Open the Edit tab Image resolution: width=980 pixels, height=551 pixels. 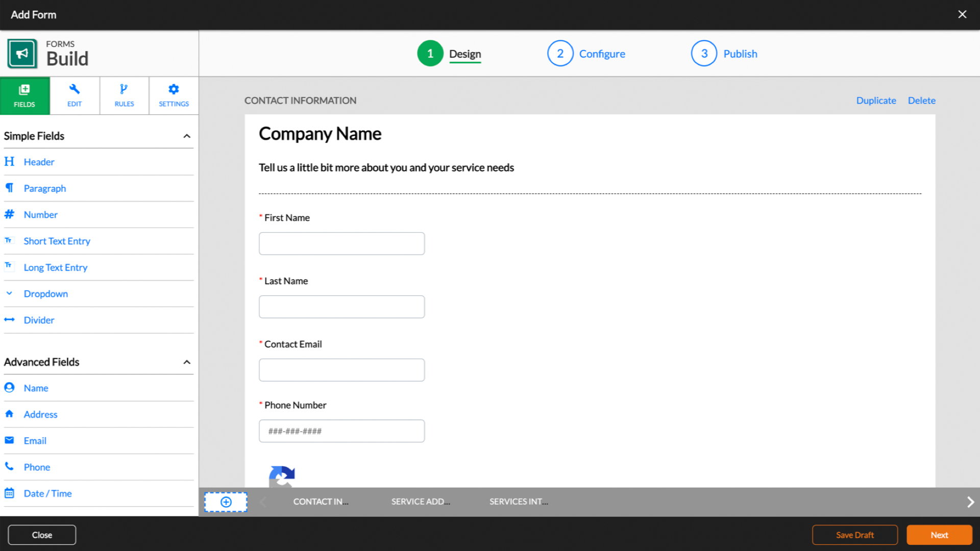point(75,95)
